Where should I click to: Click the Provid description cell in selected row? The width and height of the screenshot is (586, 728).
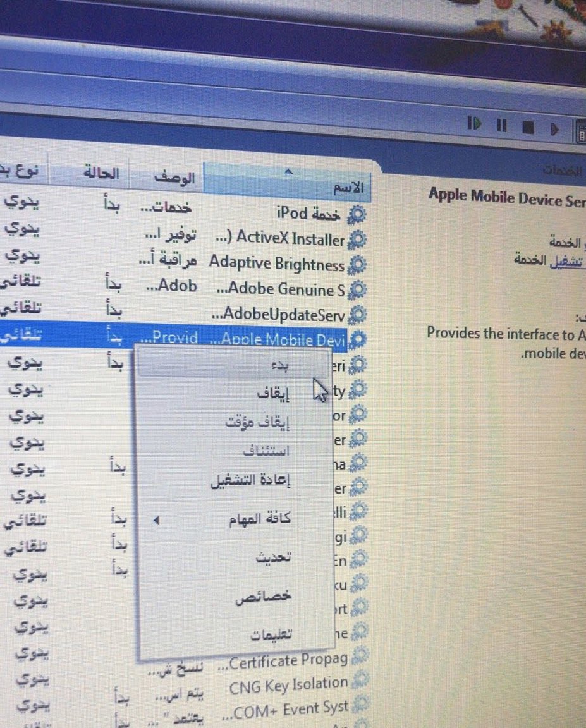coord(169,337)
